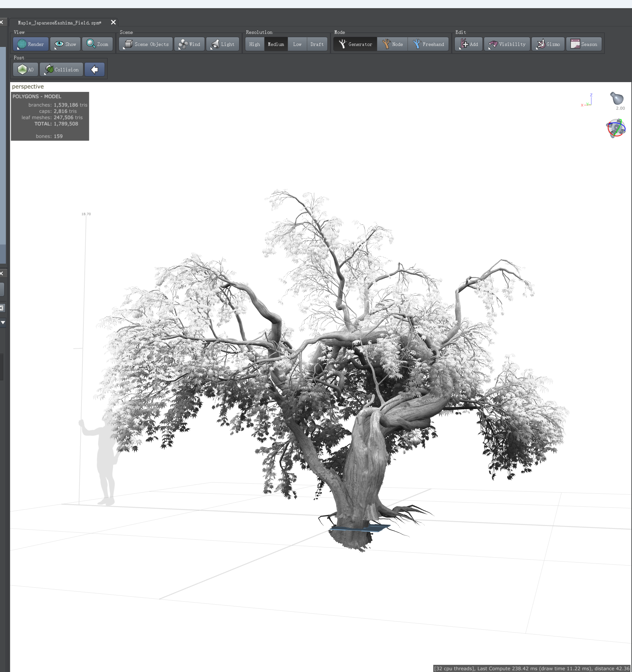Click the Season calendar button
This screenshot has width=632, height=672.
click(x=584, y=44)
